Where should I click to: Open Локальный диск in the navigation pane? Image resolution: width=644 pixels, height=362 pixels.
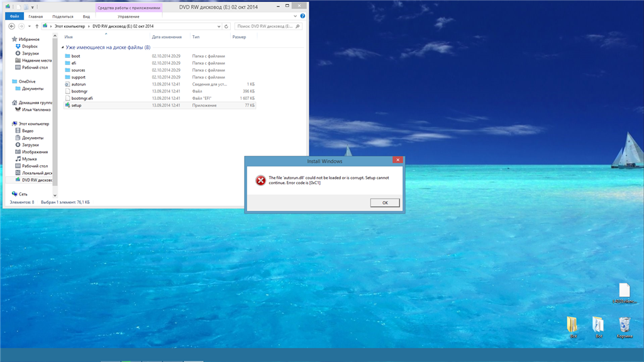[34, 173]
